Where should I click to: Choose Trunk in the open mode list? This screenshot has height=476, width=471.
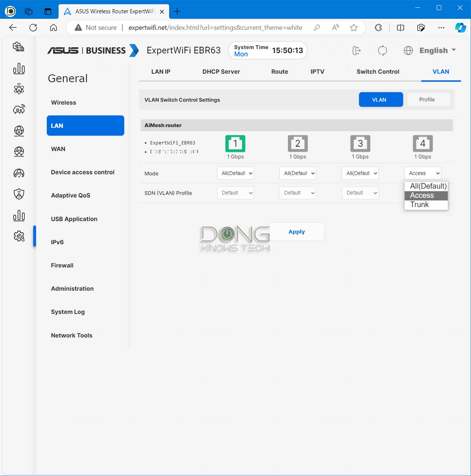point(426,204)
